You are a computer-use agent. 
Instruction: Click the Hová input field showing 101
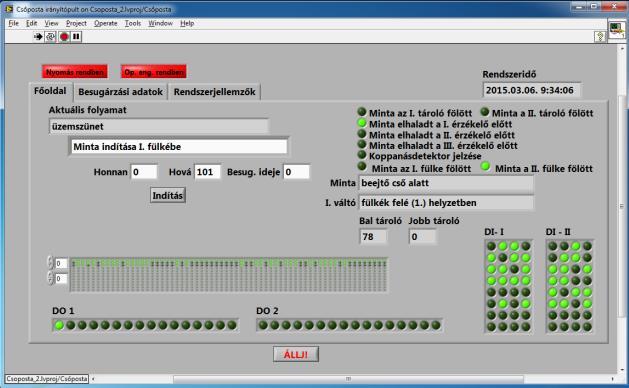[207, 172]
